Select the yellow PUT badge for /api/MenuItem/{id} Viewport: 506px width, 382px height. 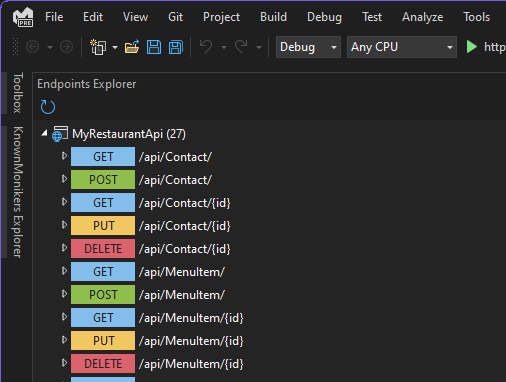coord(103,341)
